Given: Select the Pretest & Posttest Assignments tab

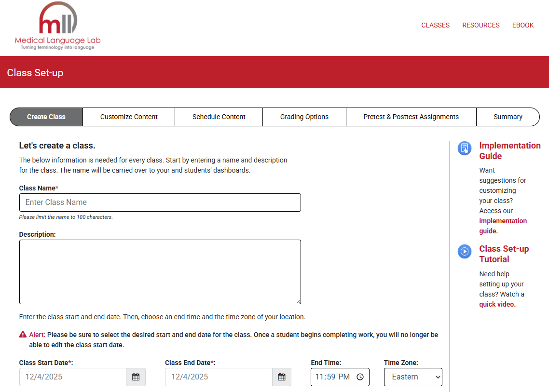Looking at the screenshot, I should click(411, 117).
